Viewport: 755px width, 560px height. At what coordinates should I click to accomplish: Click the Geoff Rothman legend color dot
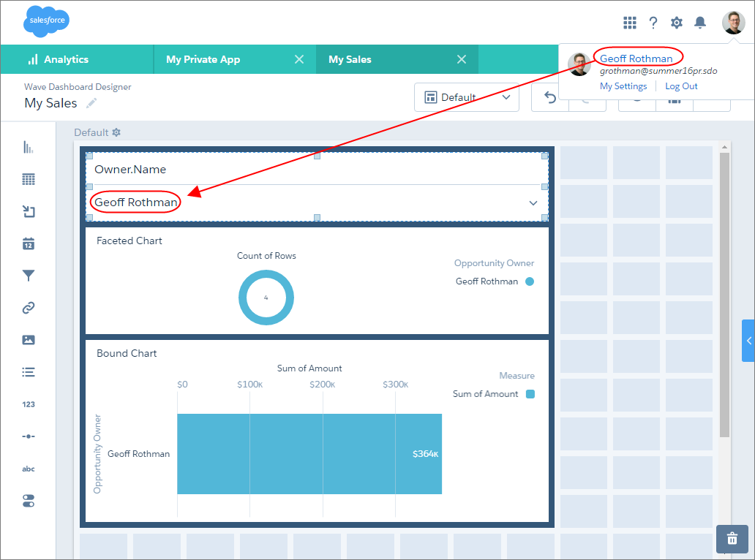pyautogui.click(x=530, y=281)
